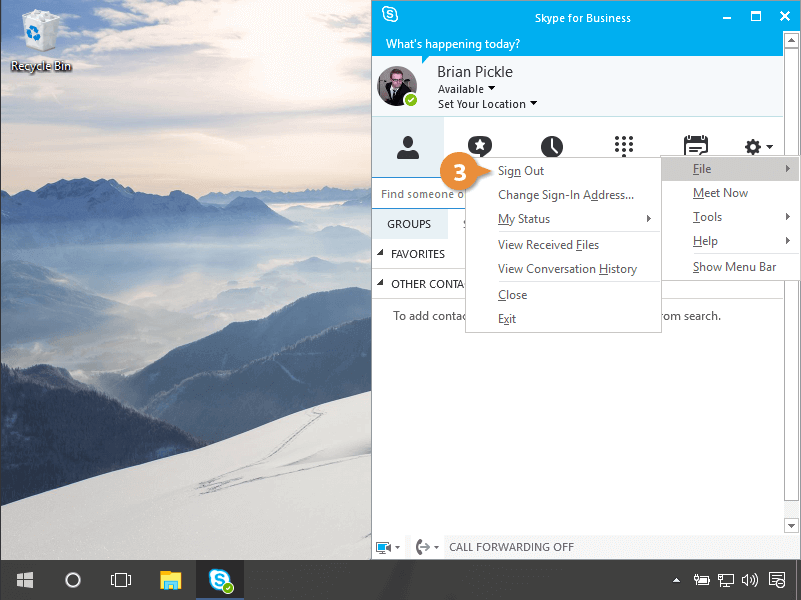Select Sign Out from the File menu
The width and height of the screenshot is (801, 600).
click(x=521, y=171)
